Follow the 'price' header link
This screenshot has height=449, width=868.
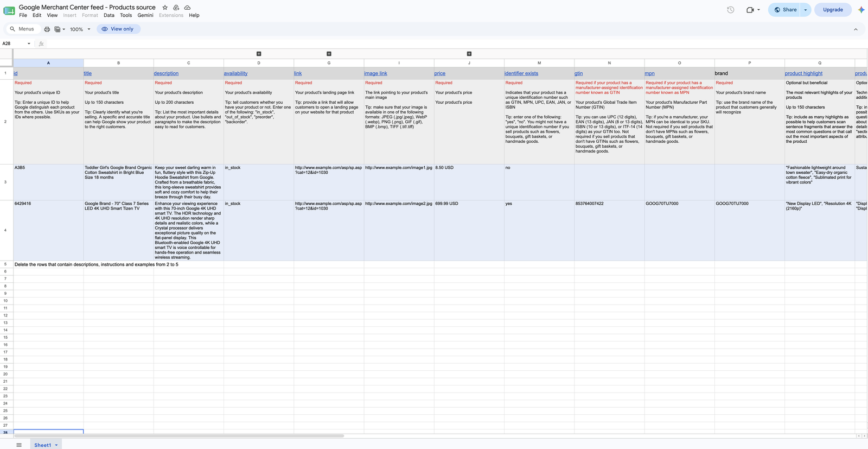pyautogui.click(x=440, y=73)
